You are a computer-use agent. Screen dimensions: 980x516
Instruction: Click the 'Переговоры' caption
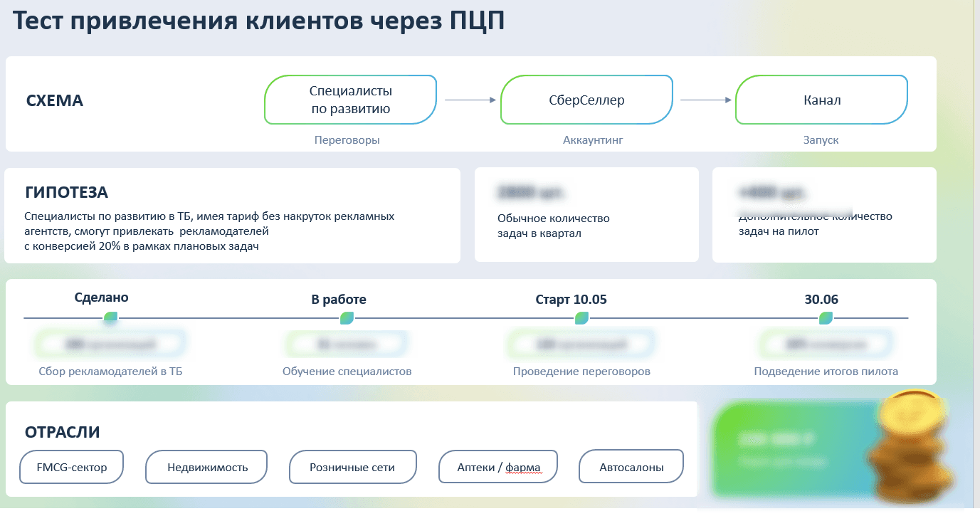347,140
